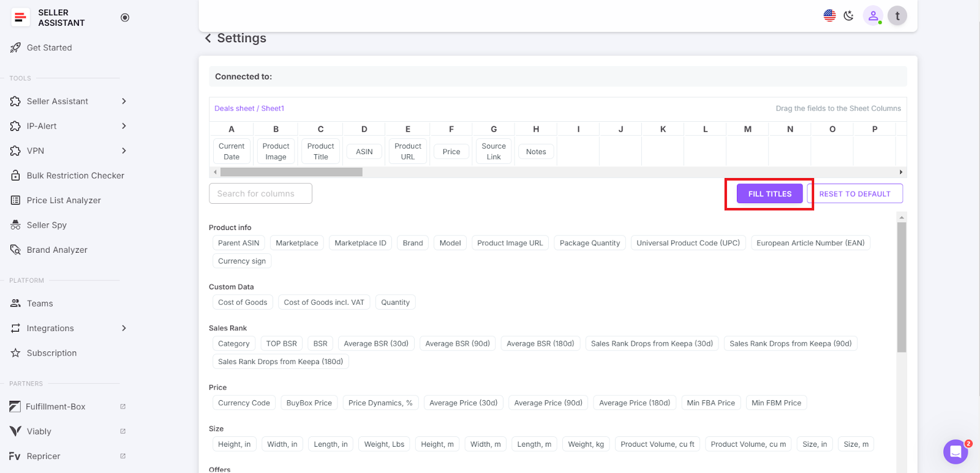Select the Brand field chip
The image size is (980, 473).
(x=413, y=243)
